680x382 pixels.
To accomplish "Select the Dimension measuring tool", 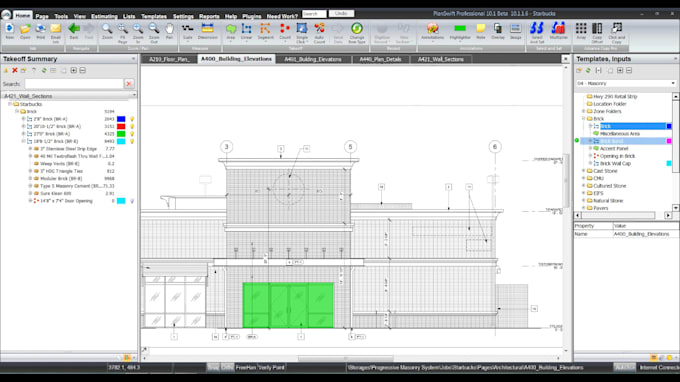I will [207, 29].
